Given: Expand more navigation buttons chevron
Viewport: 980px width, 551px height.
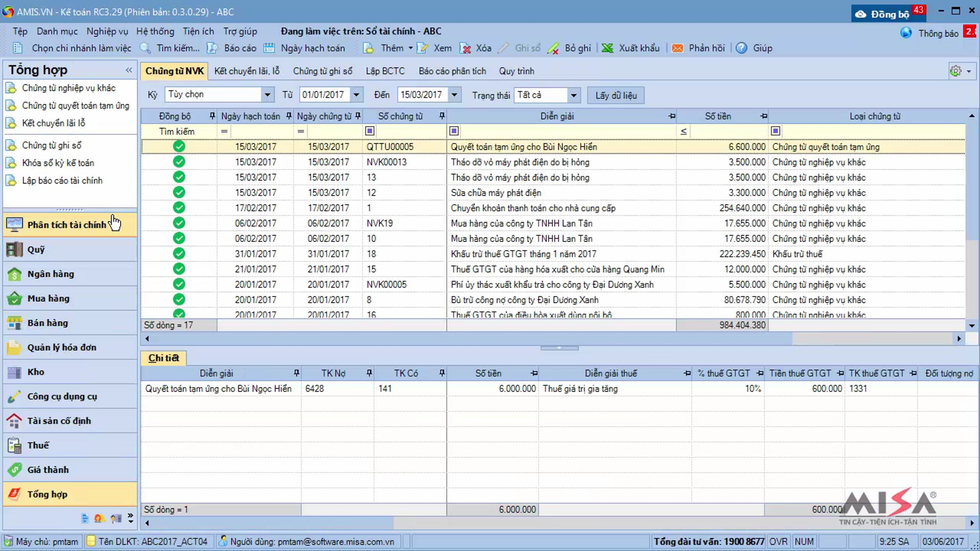Looking at the screenshot, I should [130, 518].
